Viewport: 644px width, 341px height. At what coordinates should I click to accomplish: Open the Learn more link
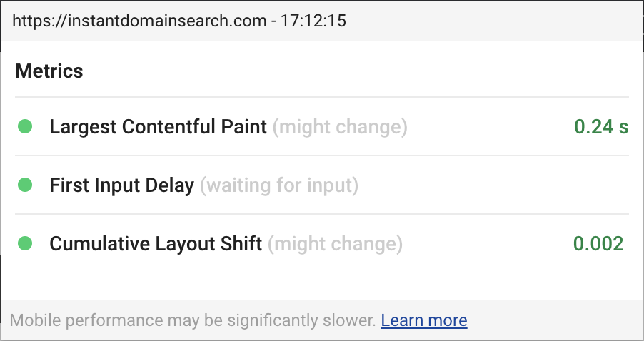click(x=424, y=320)
